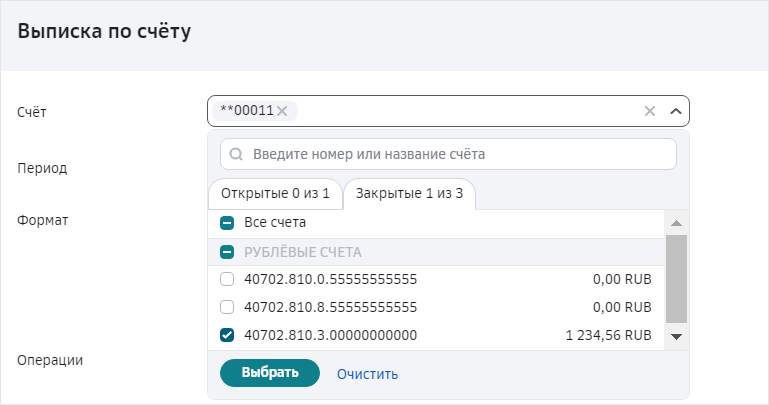This screenshot has width=769, height=405.
Task: Select the 1 234,56 RUB balance row
Action: coord(608,335)
